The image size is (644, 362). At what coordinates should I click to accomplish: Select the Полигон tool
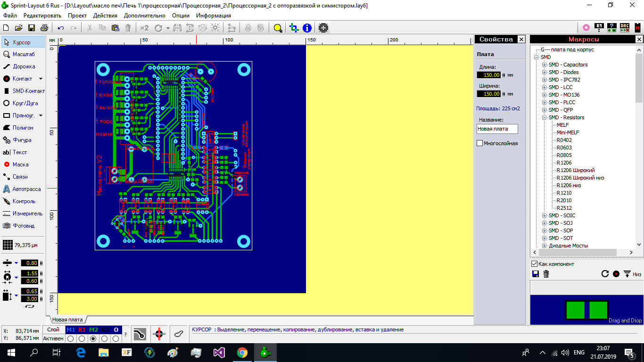tap(23, 128)
